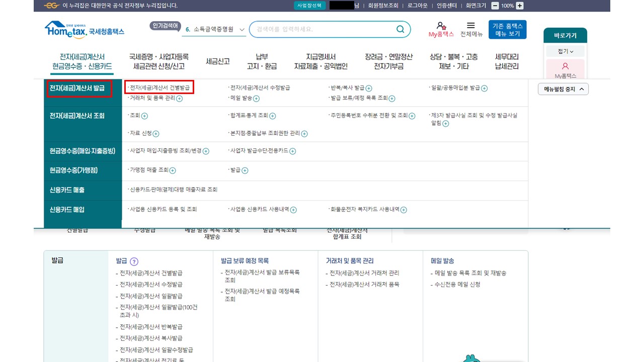Open 전자(세금)계산서 거래처 관리 link
The image size is (644, 362).
(x=364, y=273)
